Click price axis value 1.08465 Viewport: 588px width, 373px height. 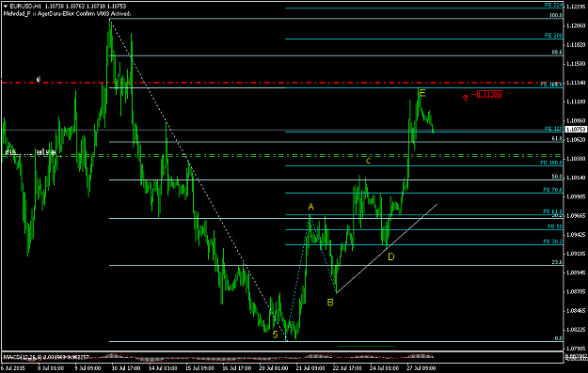point(576,310)
